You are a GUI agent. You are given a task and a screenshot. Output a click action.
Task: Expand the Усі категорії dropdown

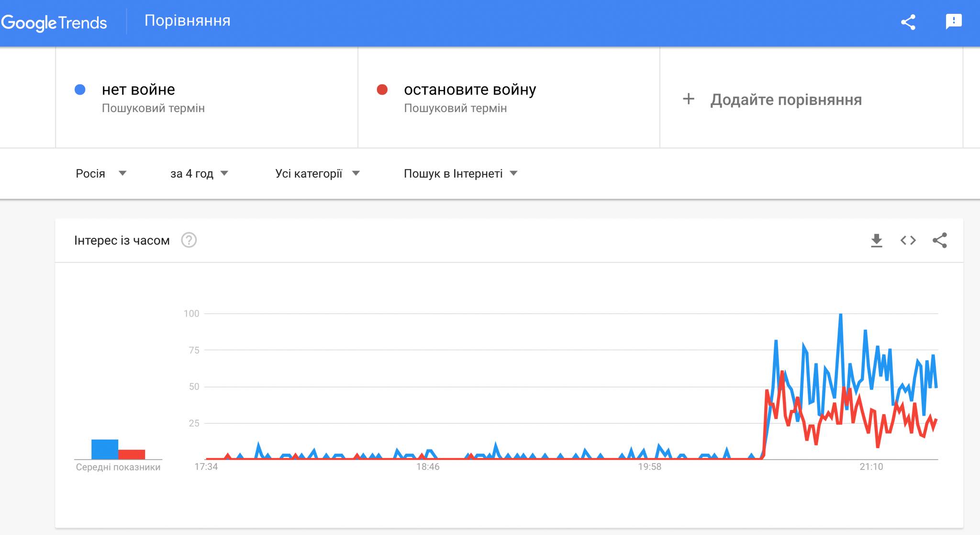(317, 173)
